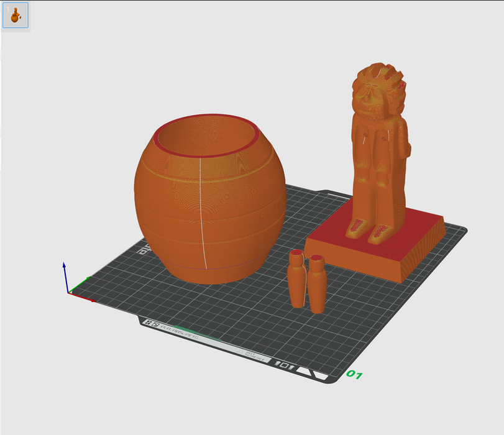Select the left small bottle model
The width and height of the screenshot is (504, 435).
[296, 280]
